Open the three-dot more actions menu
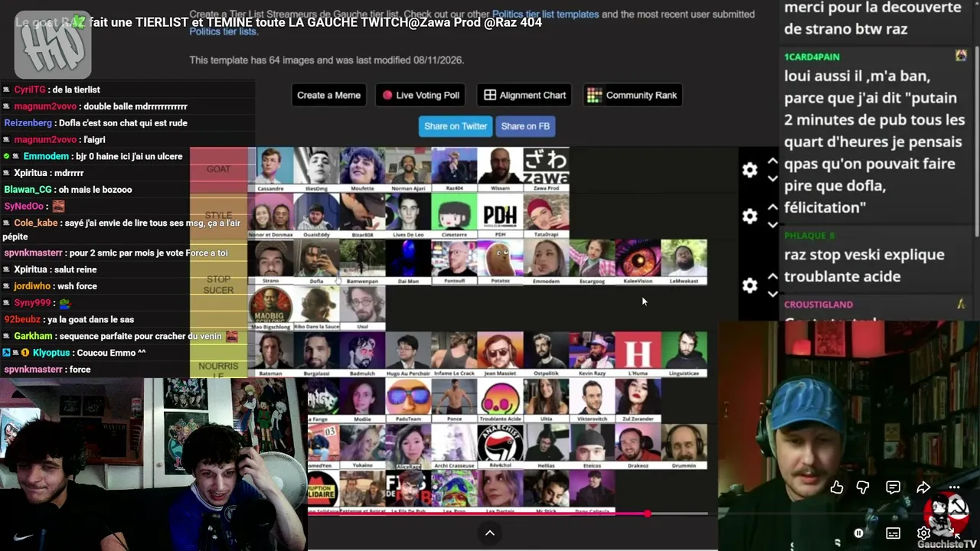980x551 pixels. click(954, 487)
